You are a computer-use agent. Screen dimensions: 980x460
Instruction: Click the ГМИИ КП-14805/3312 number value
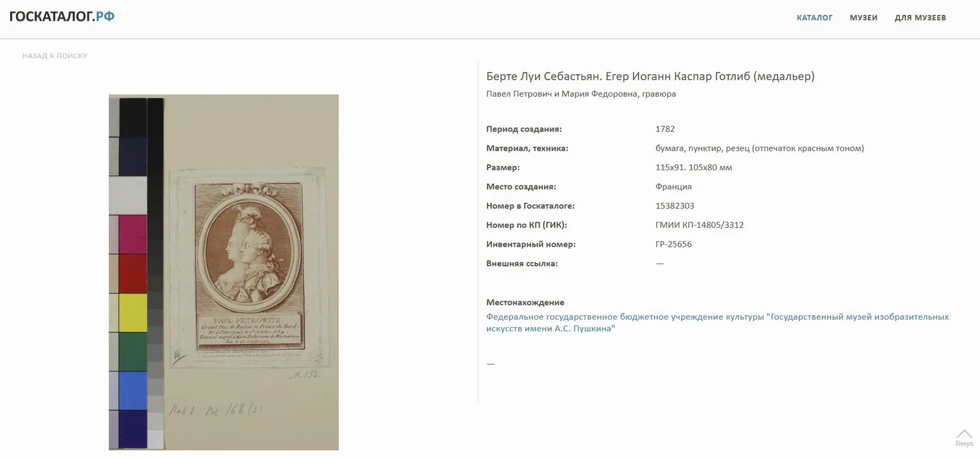pyautogui.click(x=699, y=225)
